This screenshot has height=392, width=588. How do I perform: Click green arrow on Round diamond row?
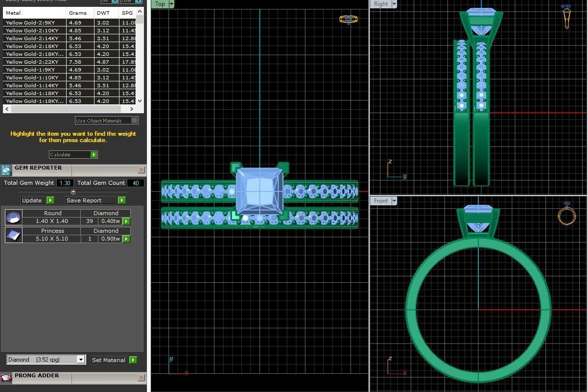(126, 221)
